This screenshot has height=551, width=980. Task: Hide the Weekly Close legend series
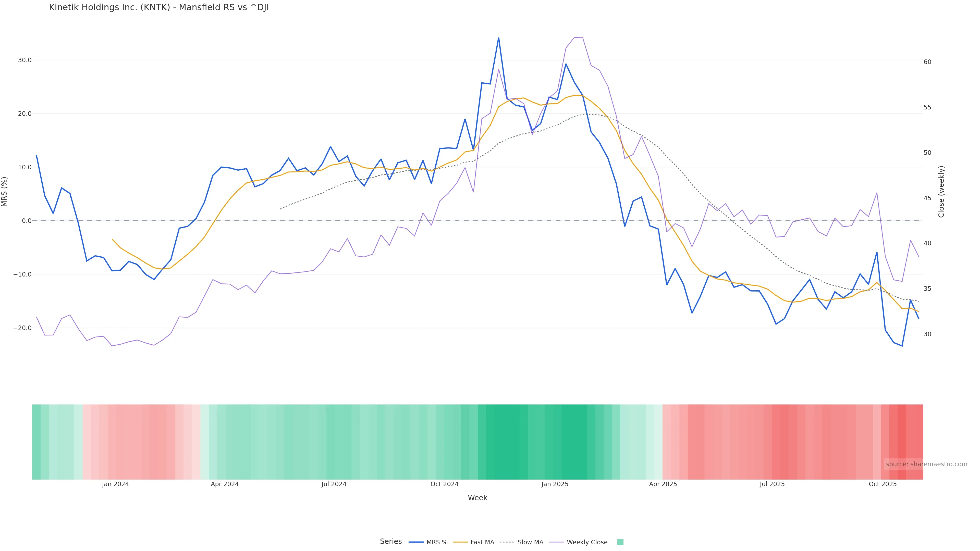pyautogui.click(x=587, y=542)
